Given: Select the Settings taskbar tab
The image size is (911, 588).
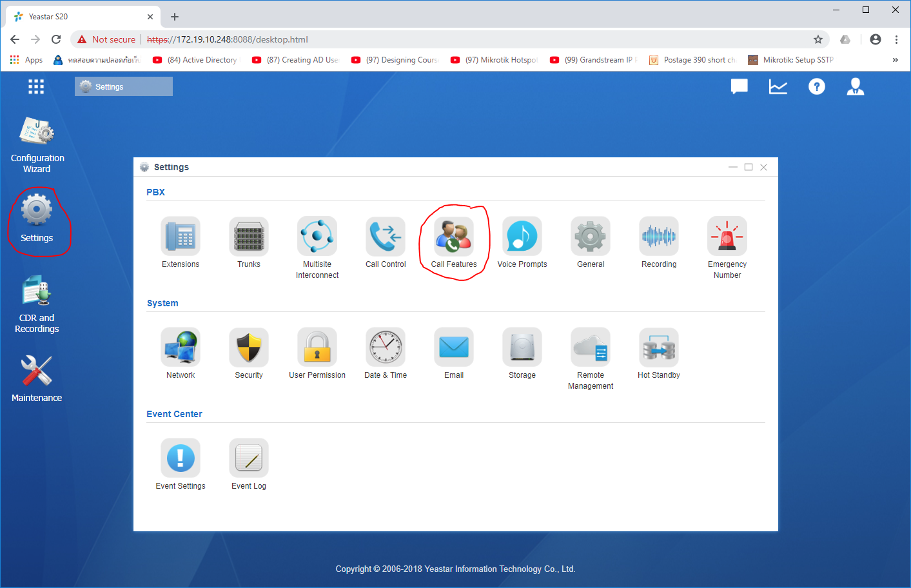Looking at the screenshot, I should [124, 86].
